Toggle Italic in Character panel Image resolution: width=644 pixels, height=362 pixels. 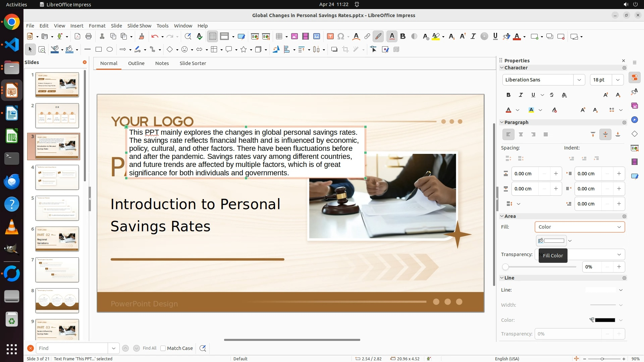(521, 95)
